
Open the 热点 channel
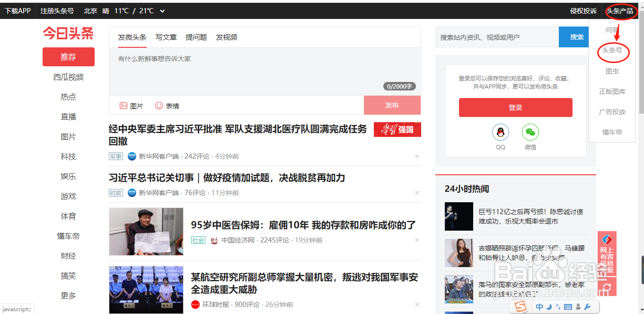coord(69,97)
